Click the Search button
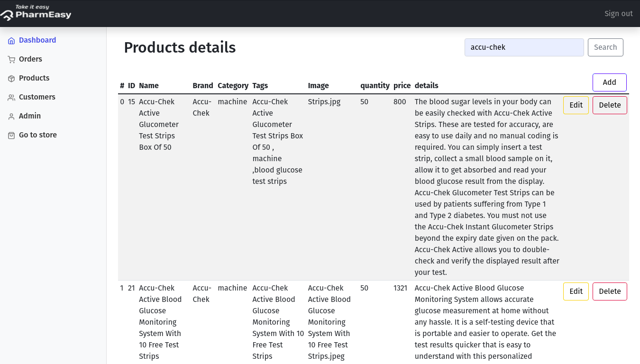The height and width of the screenshot is (364, 640). tap(605, 47)
